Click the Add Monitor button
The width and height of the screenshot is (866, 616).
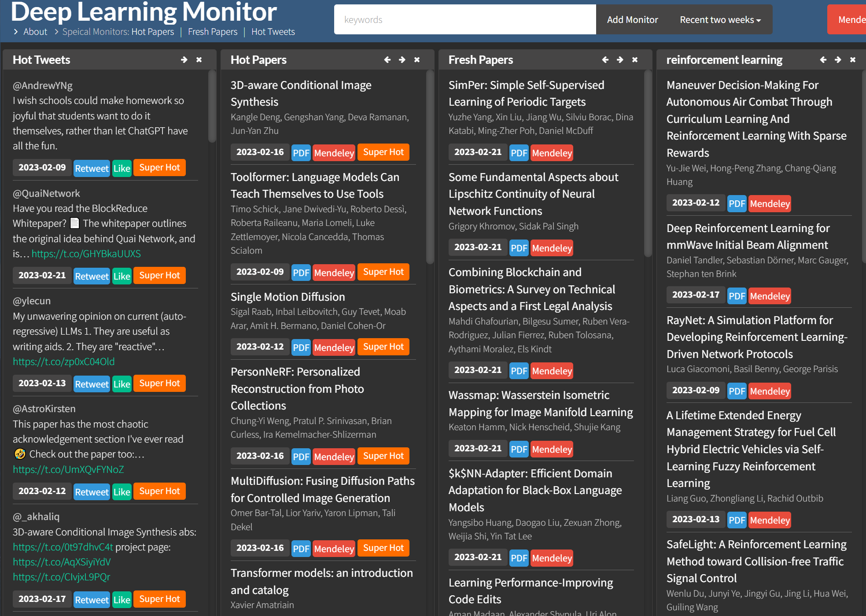click(632, 20)
